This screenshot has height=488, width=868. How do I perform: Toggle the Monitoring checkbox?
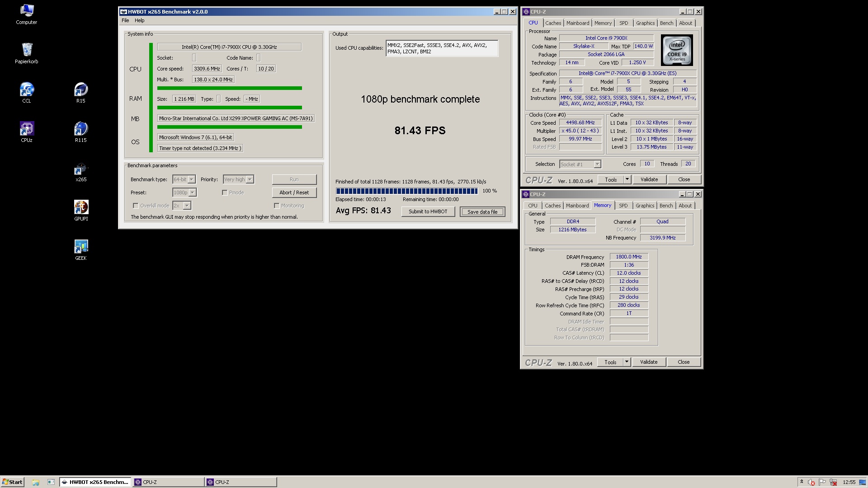coord(277,206)
